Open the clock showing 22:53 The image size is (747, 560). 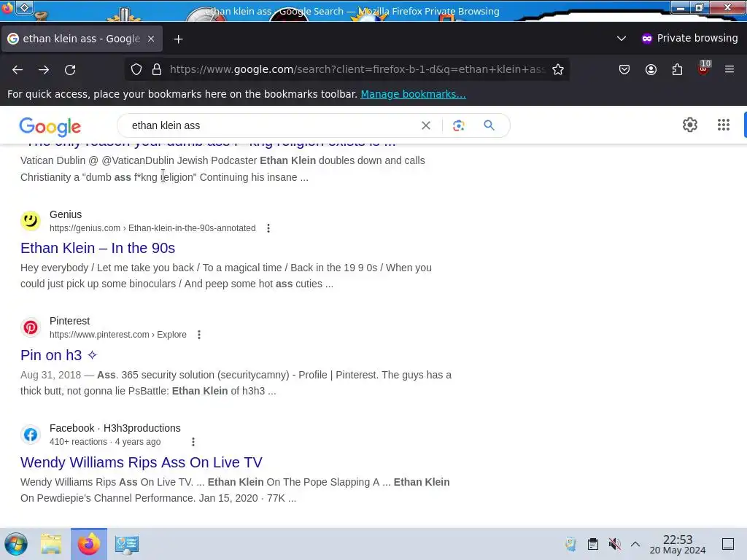678,544
